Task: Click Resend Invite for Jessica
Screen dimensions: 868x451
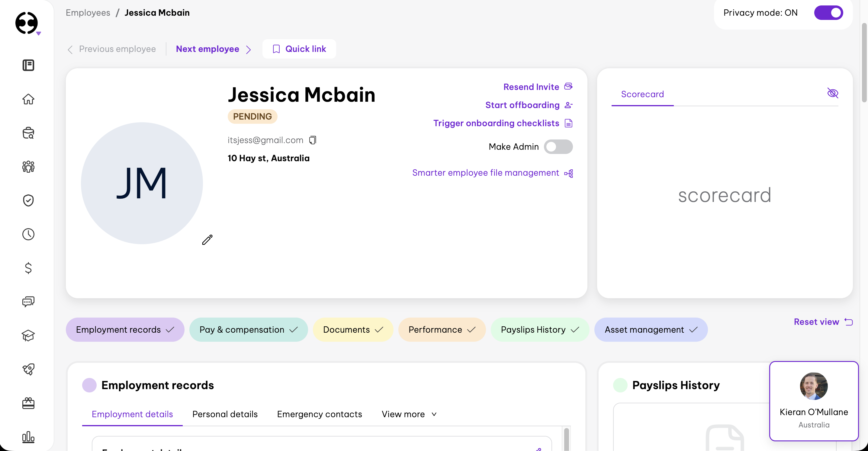Action: point(531,87)
